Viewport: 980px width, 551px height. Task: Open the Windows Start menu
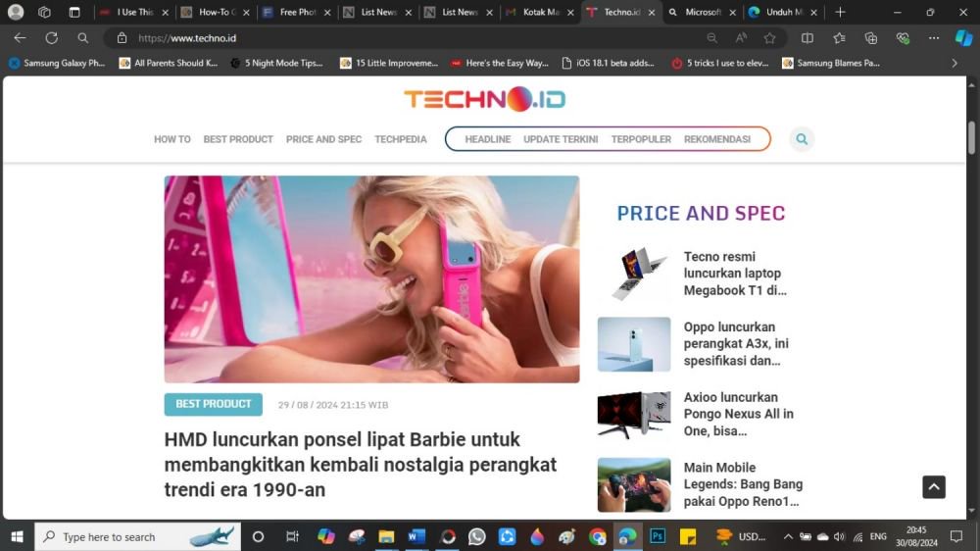point(17,536)
